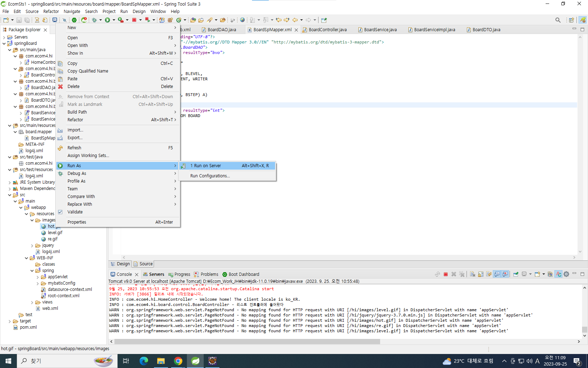Click the Open Perspective icon

coord(572,20)
